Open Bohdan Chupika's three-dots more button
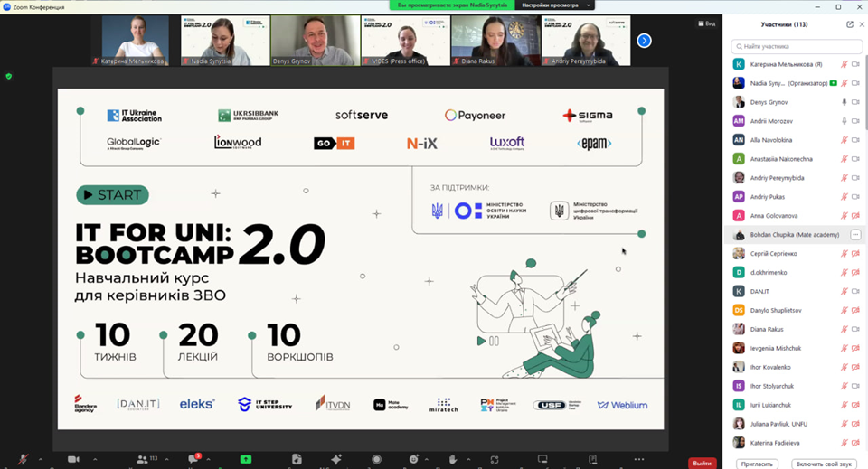This screenshot has width=868, height=469. tap(855, 235)
